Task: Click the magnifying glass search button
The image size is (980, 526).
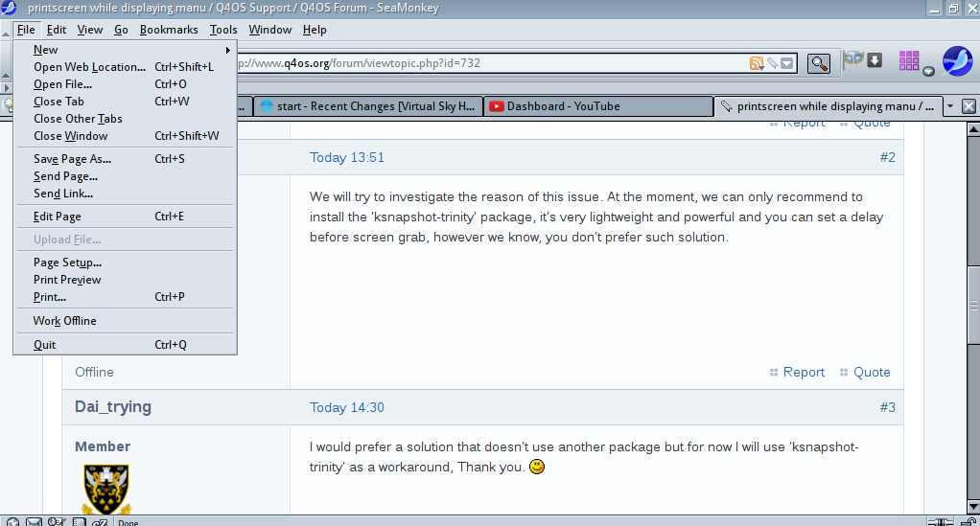Action: tap(818, 63)
